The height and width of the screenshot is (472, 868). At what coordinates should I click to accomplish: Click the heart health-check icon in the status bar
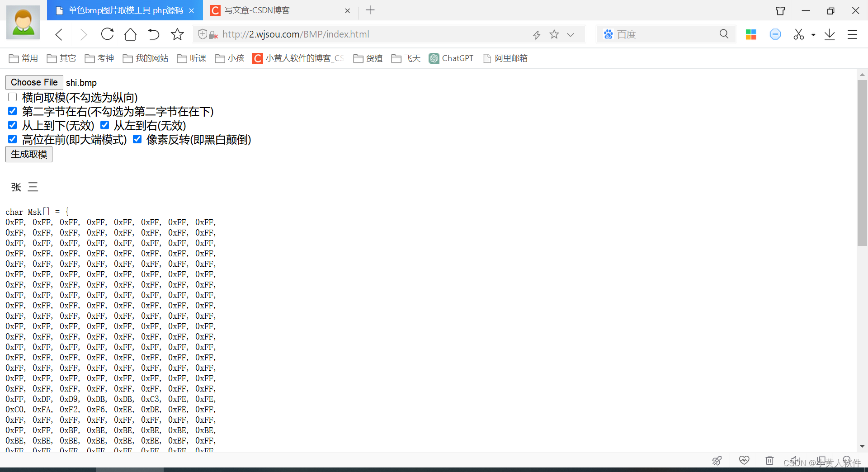point(744,460)
